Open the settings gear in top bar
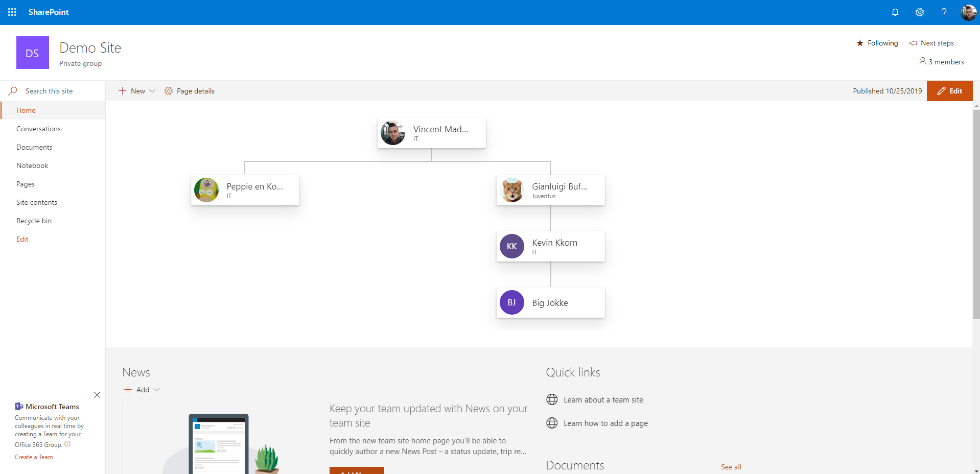The width and height of the screenshot is (980, 474). (920, 12)
